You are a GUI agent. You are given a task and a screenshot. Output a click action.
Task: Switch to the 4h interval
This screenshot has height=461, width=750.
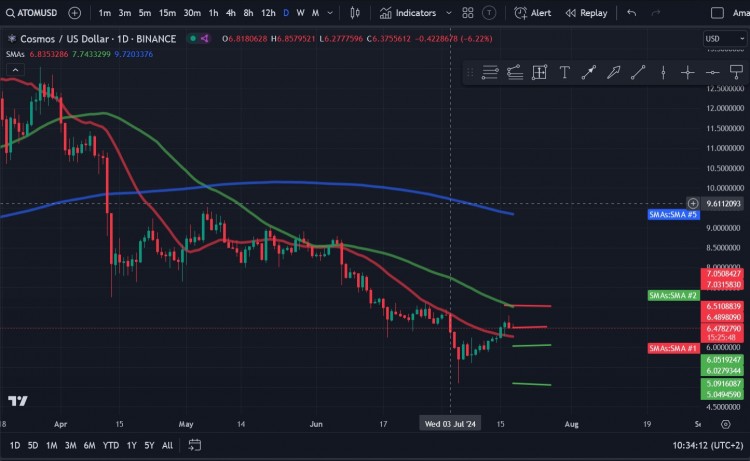pyautogui.click(x=231, y=13)
